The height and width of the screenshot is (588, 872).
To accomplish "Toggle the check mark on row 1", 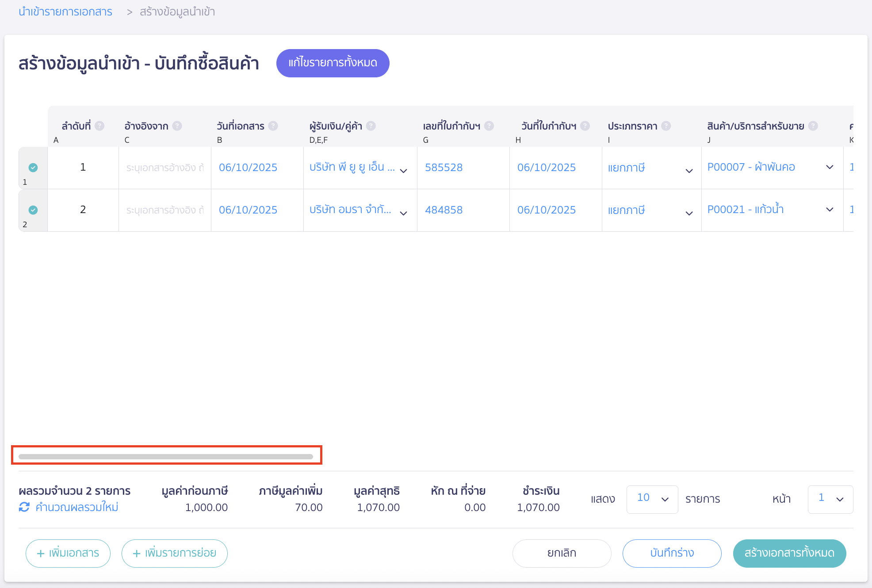I will [x=33, y=168].
